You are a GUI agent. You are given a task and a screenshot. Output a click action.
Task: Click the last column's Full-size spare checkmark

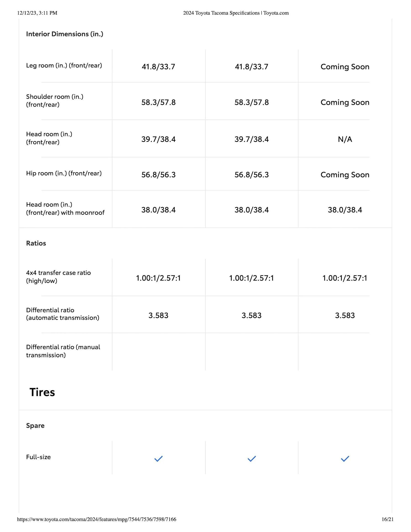coord(345,459)
